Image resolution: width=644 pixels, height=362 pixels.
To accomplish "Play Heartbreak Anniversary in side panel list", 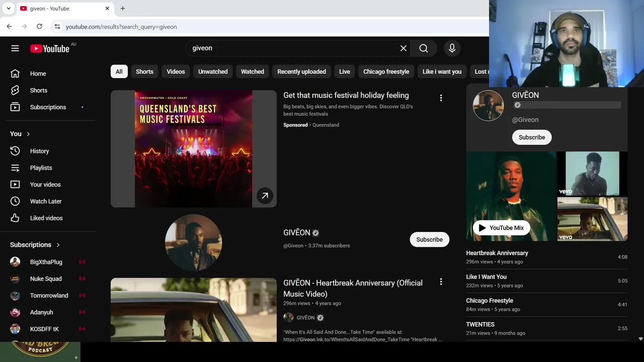I will [x=547, y=257].
